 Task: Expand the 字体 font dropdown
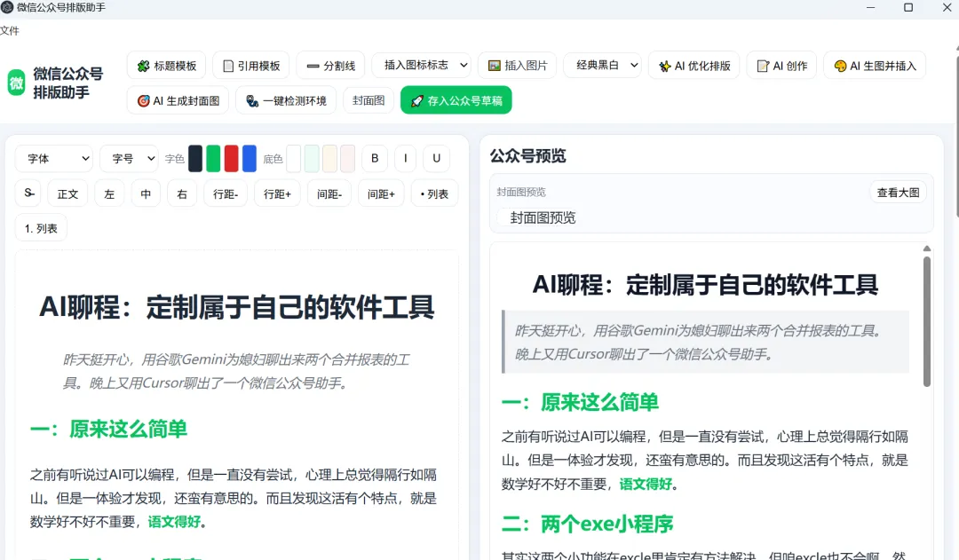click(x=54, y=158)
